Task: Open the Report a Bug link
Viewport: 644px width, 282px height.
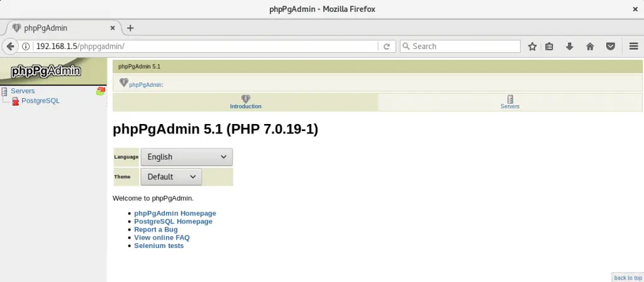Action: pos(156,229)
